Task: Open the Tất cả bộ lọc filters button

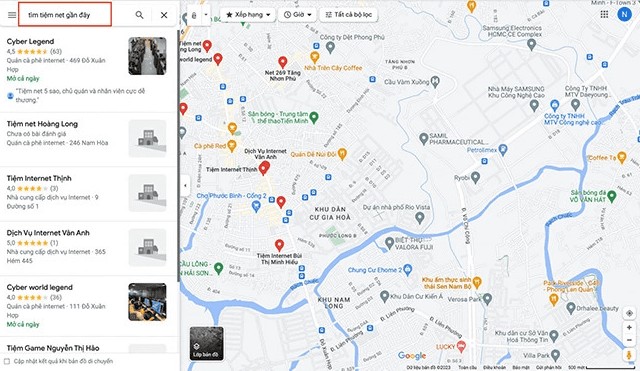Action: pyautogui.click(x=348, y=15)
